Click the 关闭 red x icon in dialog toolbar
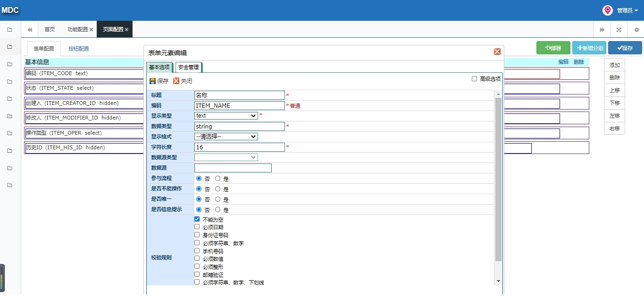This screenshot has height=300, width=644. click(x=176, y=81)
